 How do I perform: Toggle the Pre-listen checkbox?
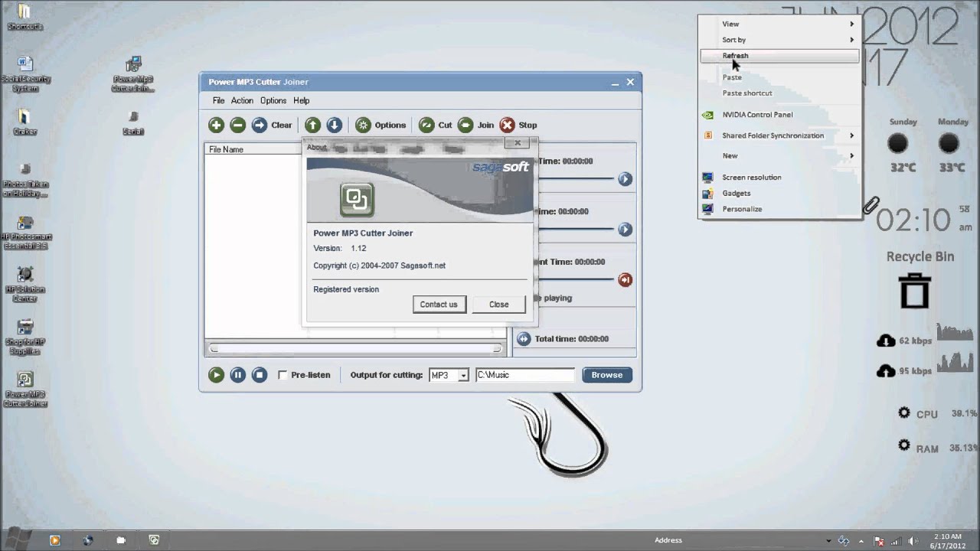point(283,375)
